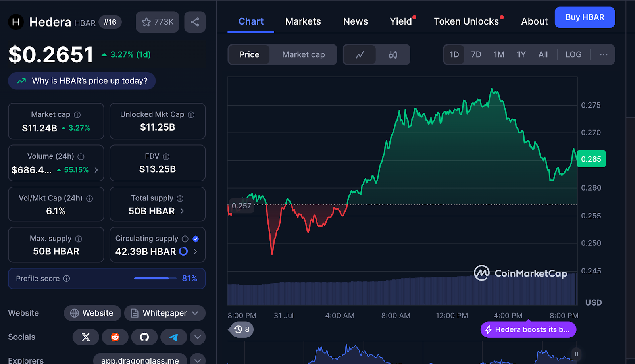Open the X (Twitter) social link
Viewport: 635px width, 364px height.
pyautogui.click(x=86, y=337)
